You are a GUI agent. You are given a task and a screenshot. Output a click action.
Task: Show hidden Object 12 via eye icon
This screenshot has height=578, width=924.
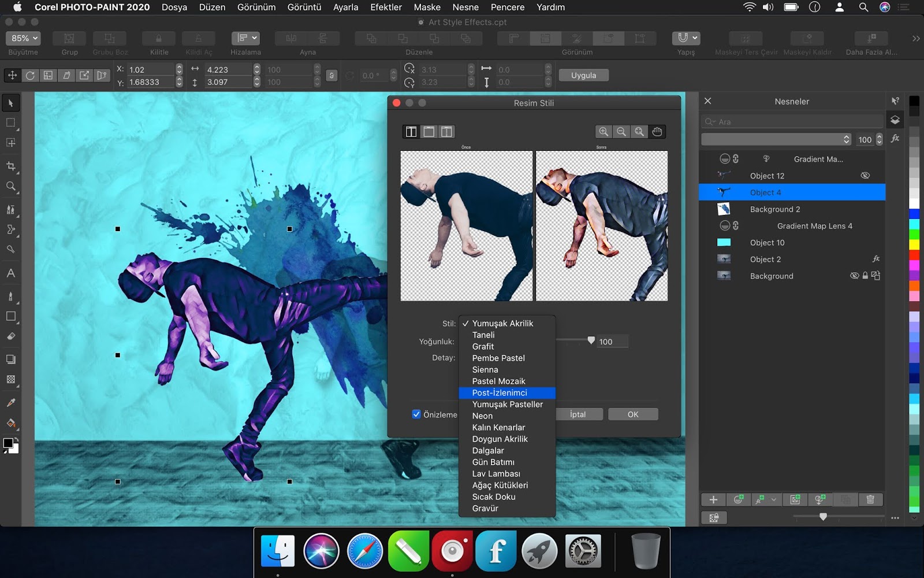coord(865,176)
